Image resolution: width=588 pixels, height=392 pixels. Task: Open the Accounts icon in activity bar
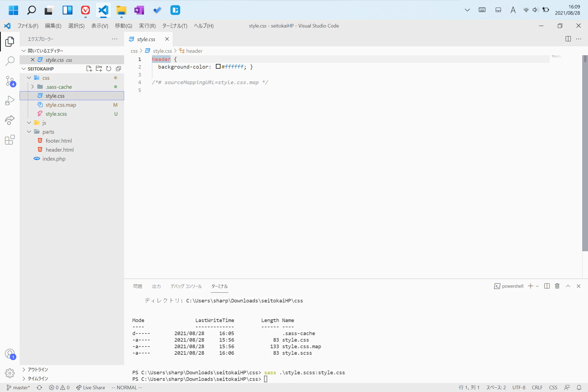point(10,354)
